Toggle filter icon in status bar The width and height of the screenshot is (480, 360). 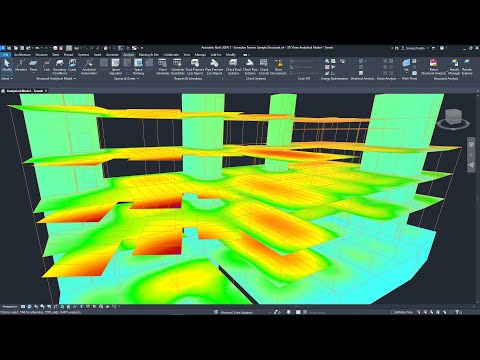point(458,312)
